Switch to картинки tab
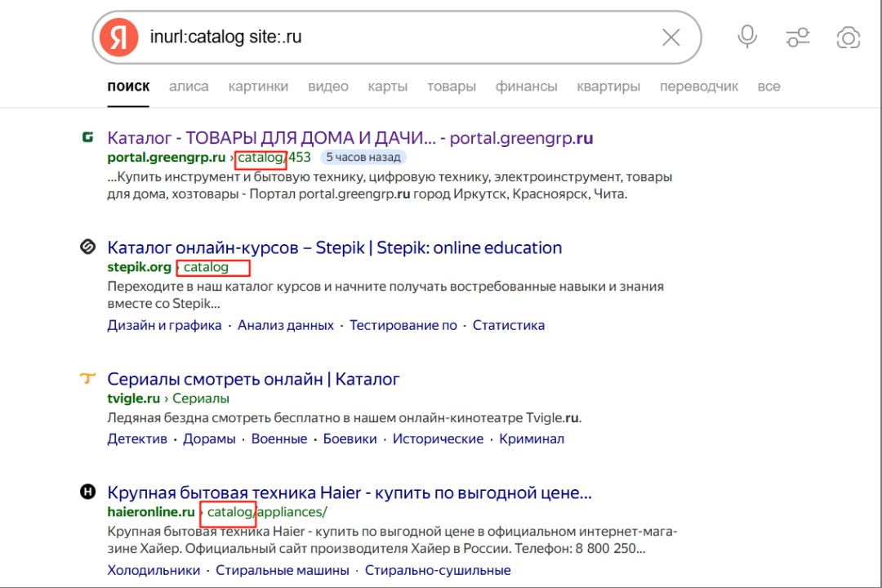This screenshot has width=882, height=588. click(x=258, y=87)
